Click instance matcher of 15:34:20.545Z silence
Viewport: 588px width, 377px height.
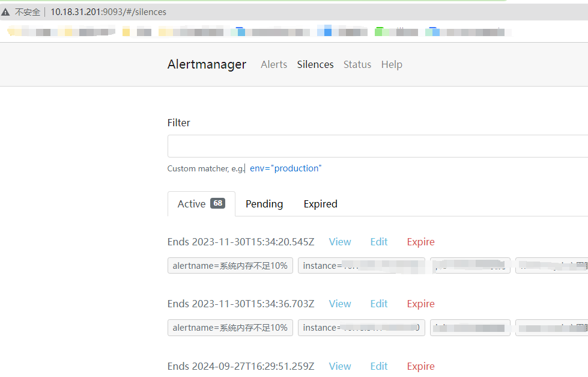coord(362,266)
